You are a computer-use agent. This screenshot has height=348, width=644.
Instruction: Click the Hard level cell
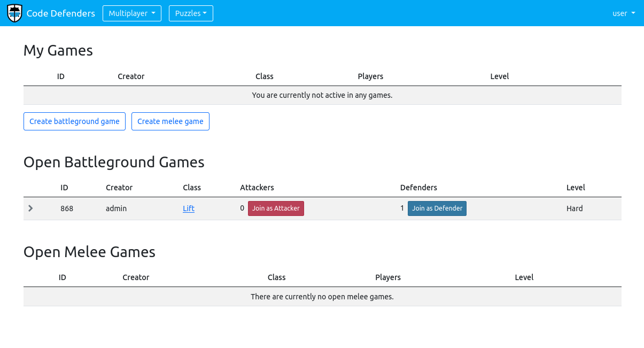pos(575,208)
